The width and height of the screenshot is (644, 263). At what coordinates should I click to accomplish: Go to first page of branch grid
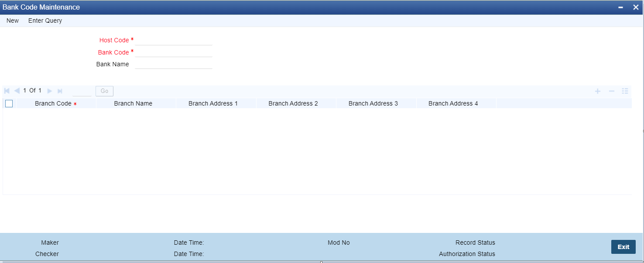point(7,91)
